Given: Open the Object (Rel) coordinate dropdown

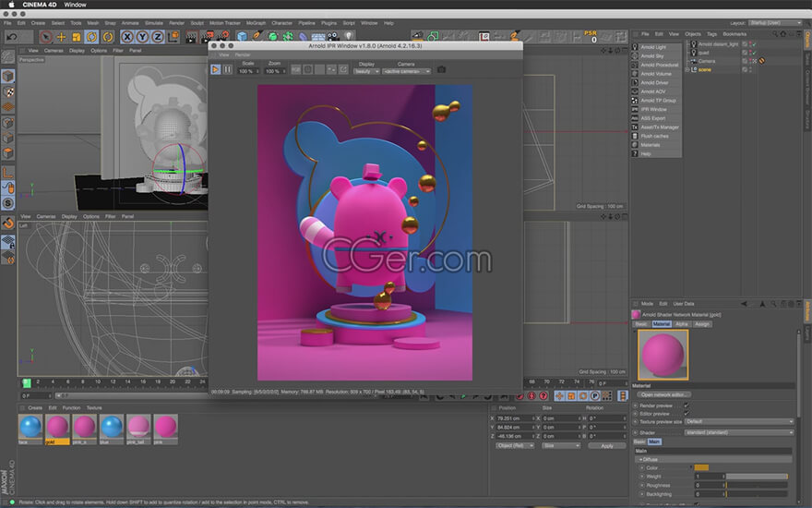Looking at the screenshot, I should tap(515, 446).
